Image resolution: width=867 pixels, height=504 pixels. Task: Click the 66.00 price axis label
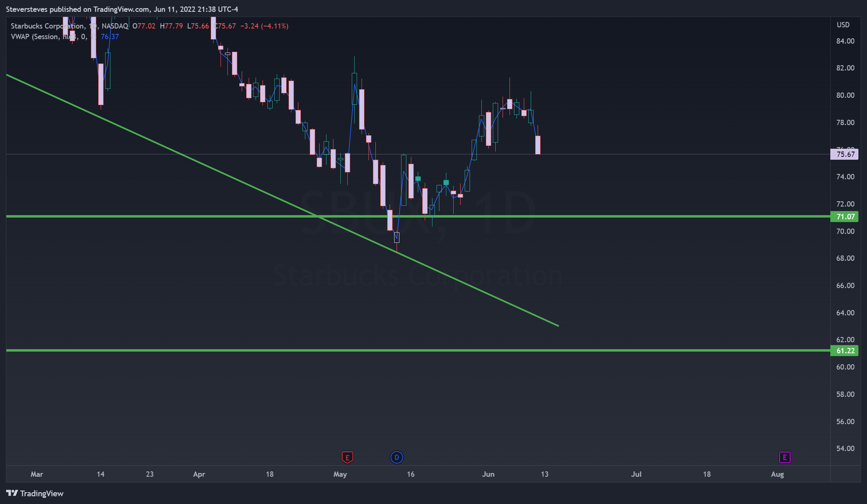(845, 286)
